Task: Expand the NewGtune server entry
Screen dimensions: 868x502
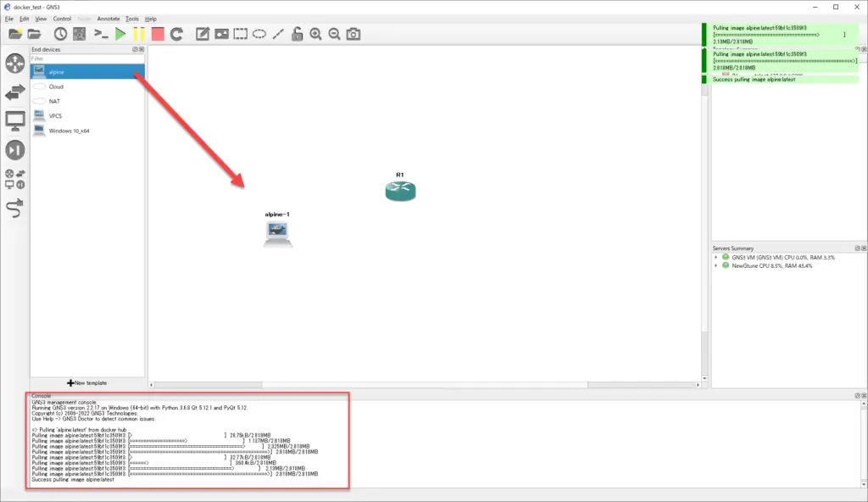Action: (715, 266)
